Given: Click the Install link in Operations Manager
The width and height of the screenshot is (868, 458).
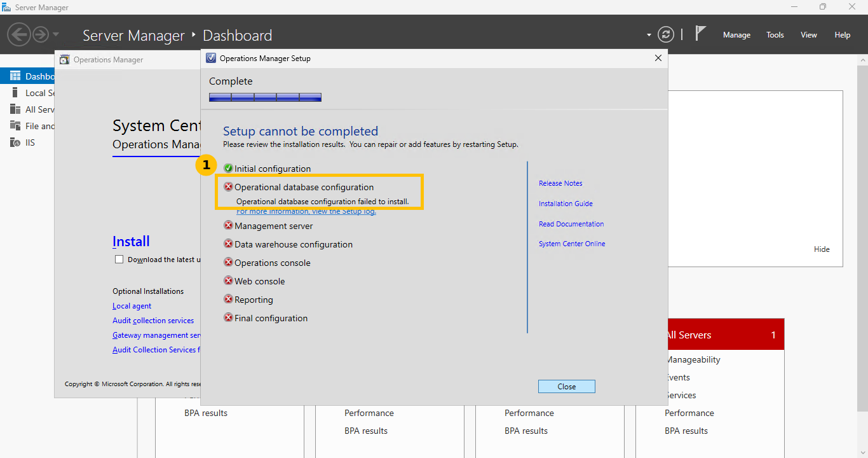Looking at the screenshot, I should 131,241.
